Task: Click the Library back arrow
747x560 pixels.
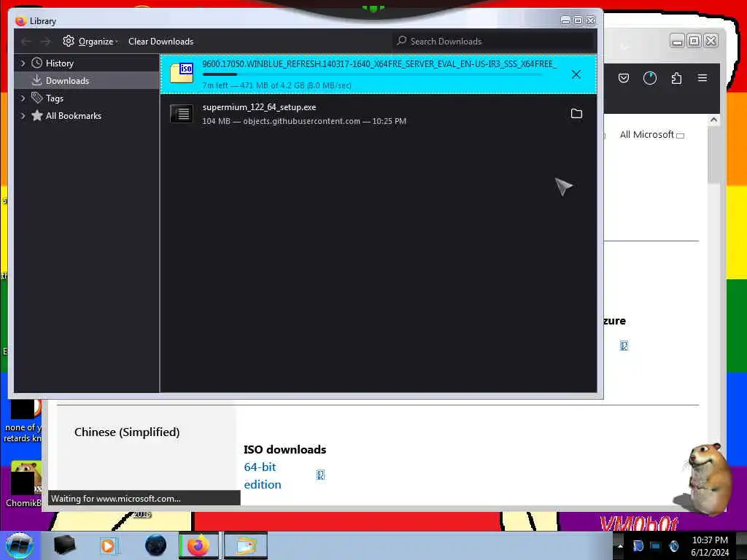Action: (26, 42)
